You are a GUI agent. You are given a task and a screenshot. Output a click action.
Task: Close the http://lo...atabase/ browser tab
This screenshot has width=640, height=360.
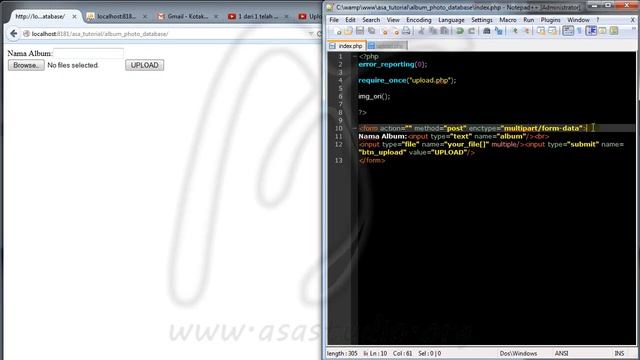point(74,17)
